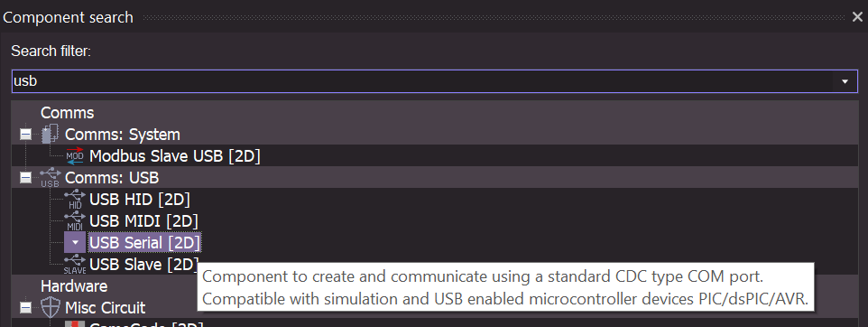This screenshot has width=868, height=327.
Task: Select the USB HID [2D] component
Action: tap(140, 199)
